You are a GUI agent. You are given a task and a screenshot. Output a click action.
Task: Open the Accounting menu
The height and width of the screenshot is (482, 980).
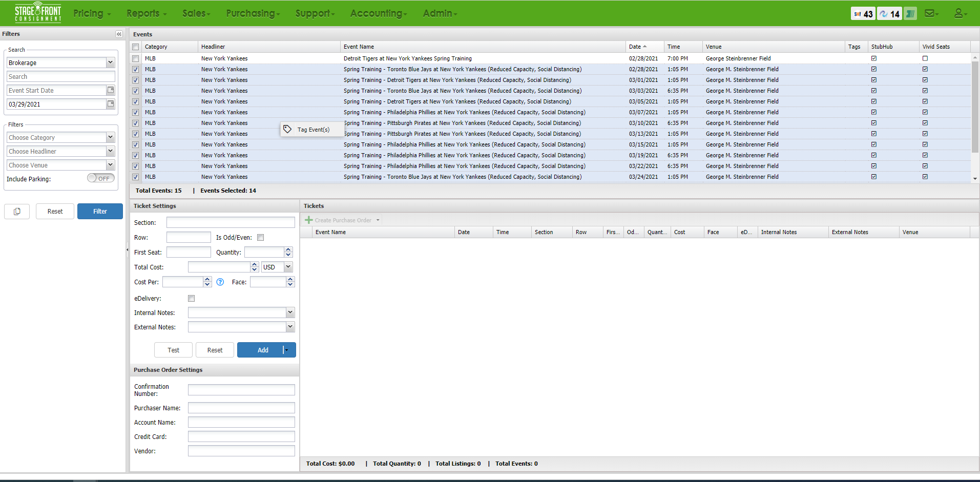[x=379, y=13]
